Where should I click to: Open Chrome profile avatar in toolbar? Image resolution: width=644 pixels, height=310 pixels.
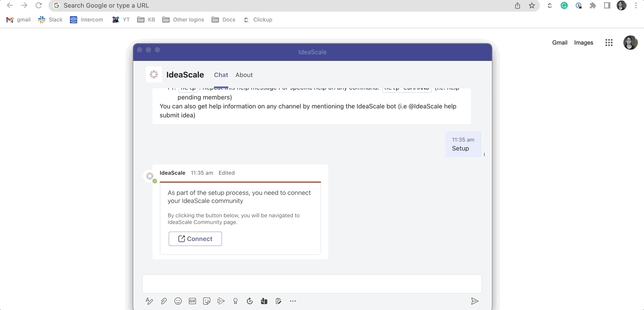pos(622,5)
